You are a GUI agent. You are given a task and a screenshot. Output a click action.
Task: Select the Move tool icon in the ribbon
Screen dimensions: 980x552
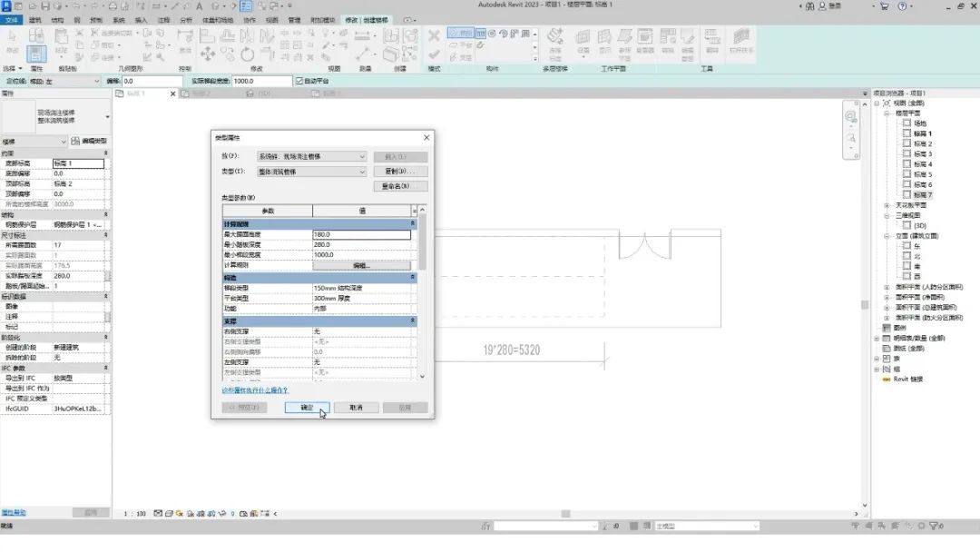click(x=208, y=54)
